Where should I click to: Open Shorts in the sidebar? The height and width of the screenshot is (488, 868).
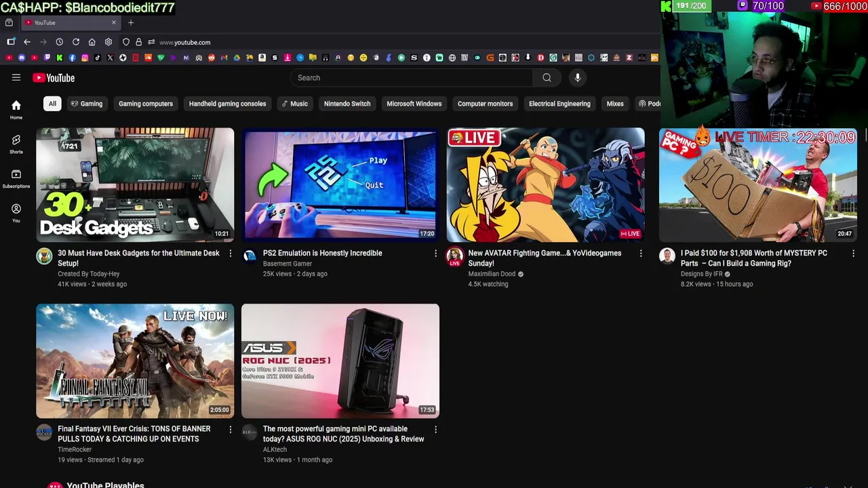click(x=16, y=144)
